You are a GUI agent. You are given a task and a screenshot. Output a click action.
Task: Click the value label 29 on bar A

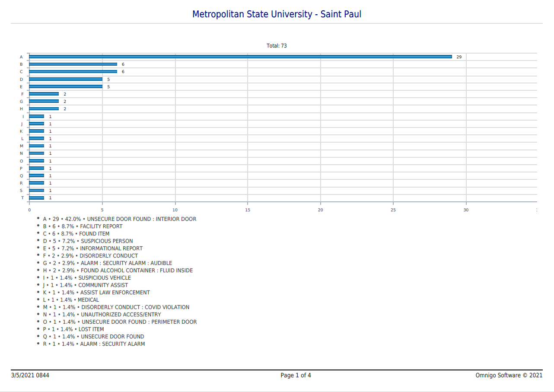pos(459,57)
